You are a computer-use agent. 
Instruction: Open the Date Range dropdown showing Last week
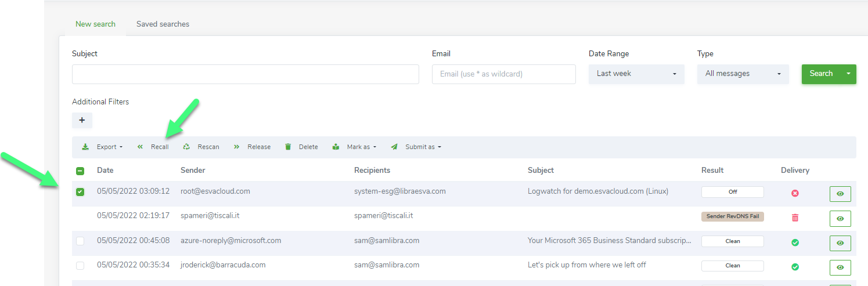636,74
